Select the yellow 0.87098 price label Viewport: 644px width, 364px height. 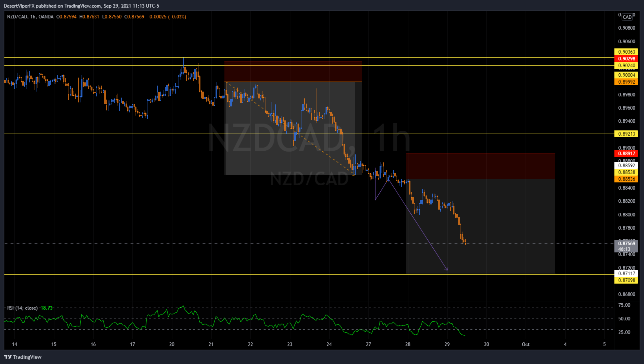point(626,280)
